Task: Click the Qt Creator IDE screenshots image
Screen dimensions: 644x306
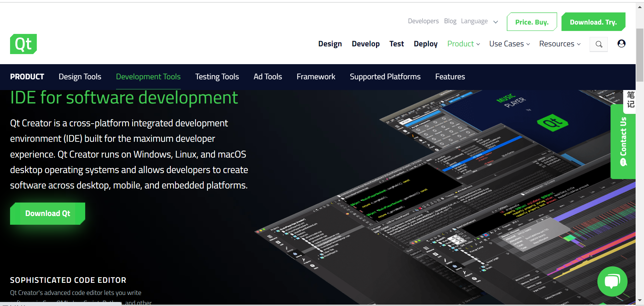Action: [x=445, y=198]
